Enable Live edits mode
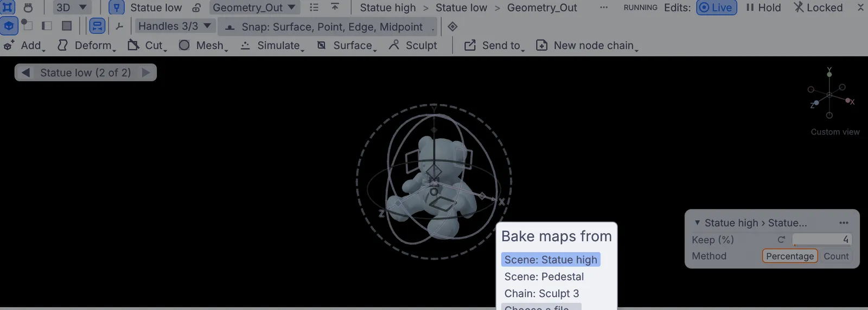This screenshot has width=868, height=310. point(717,8)
